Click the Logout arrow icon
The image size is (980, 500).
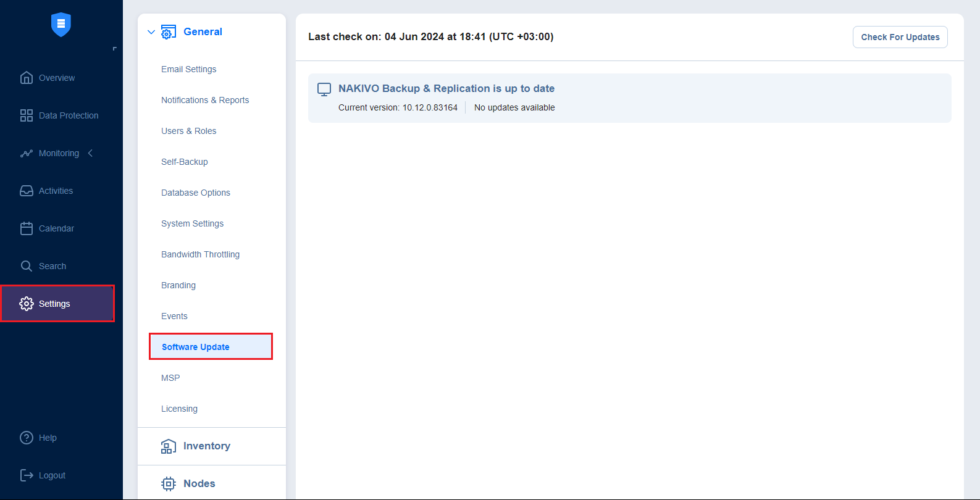pos(27,475)
